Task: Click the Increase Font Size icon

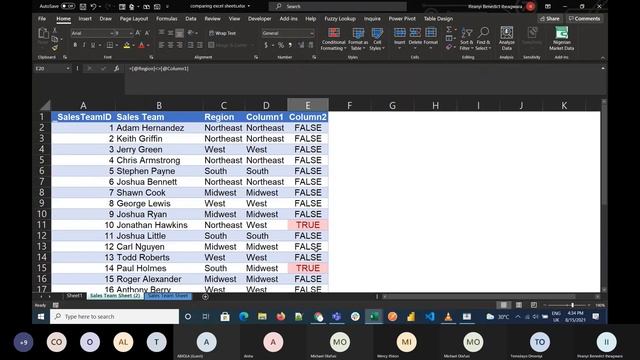Action: (138, 33)
